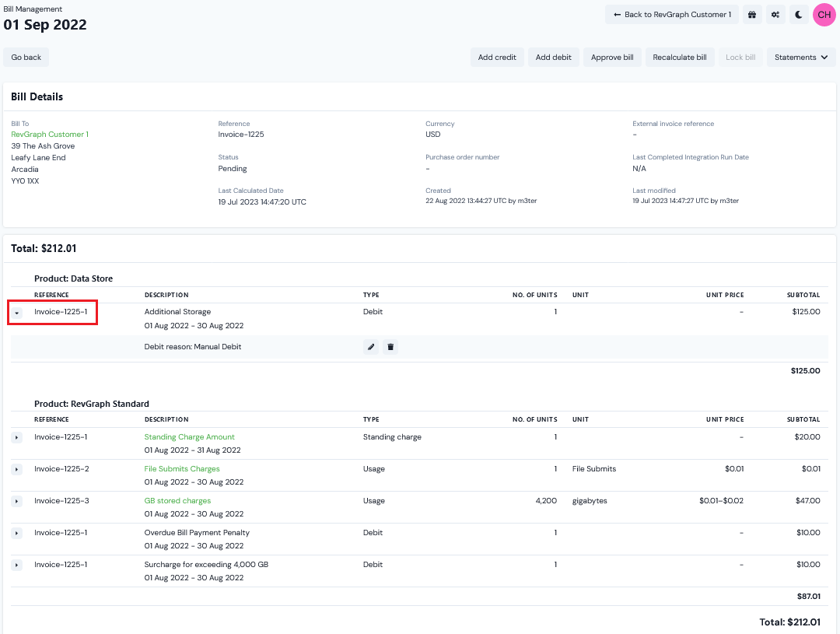The height and width of the screenshot is (634, 840).
Task: Select the USD currency value
Action: [x=433, y=135]
